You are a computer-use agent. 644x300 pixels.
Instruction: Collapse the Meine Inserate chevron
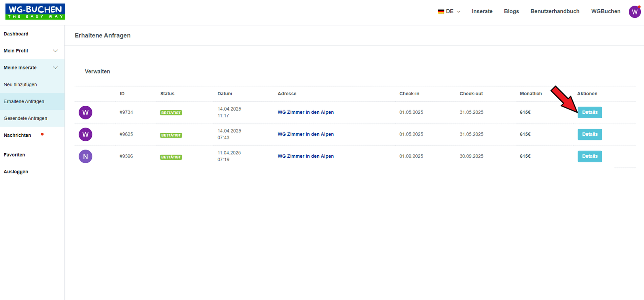(56, 68)
